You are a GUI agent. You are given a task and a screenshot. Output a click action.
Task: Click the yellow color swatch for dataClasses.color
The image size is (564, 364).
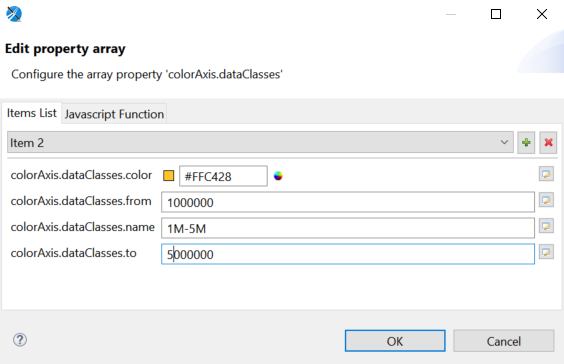(168, 176)
